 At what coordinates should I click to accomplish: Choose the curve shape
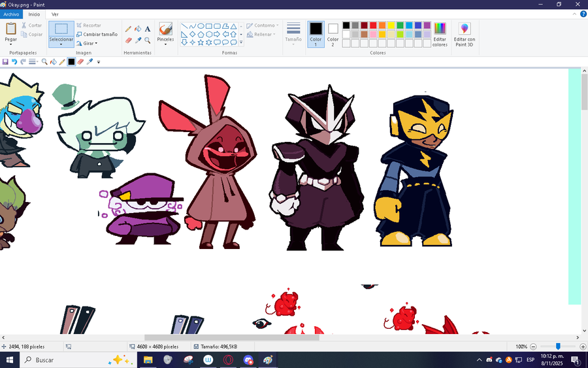pyautogui.click(x=192, y=26)
